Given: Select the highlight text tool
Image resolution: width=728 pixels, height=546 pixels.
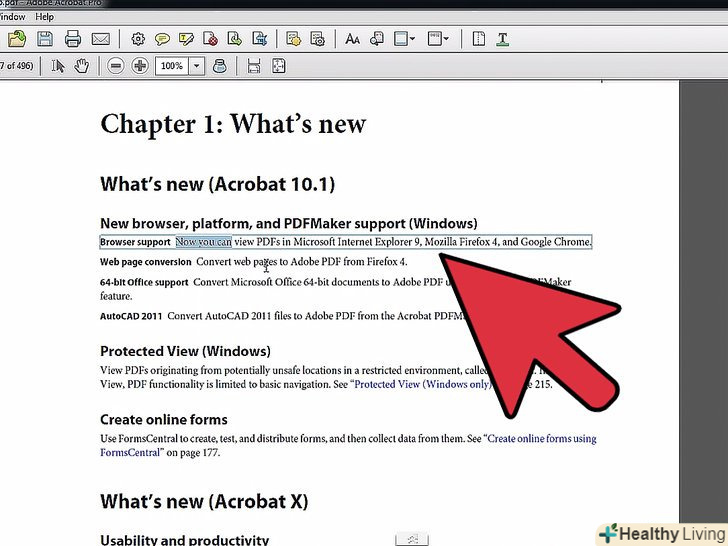Looking at the screenshot, I should pyautogui.click(x=186, y=39).
